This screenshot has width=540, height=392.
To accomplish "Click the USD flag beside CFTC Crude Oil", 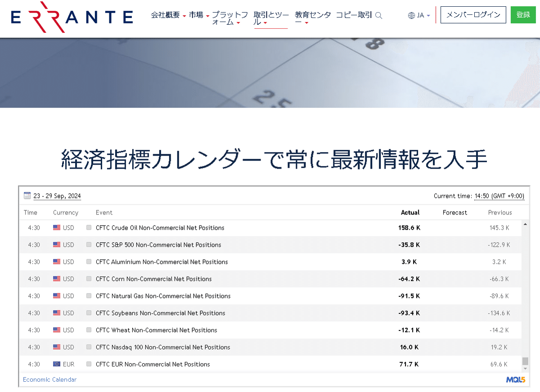I will (56, 227).
